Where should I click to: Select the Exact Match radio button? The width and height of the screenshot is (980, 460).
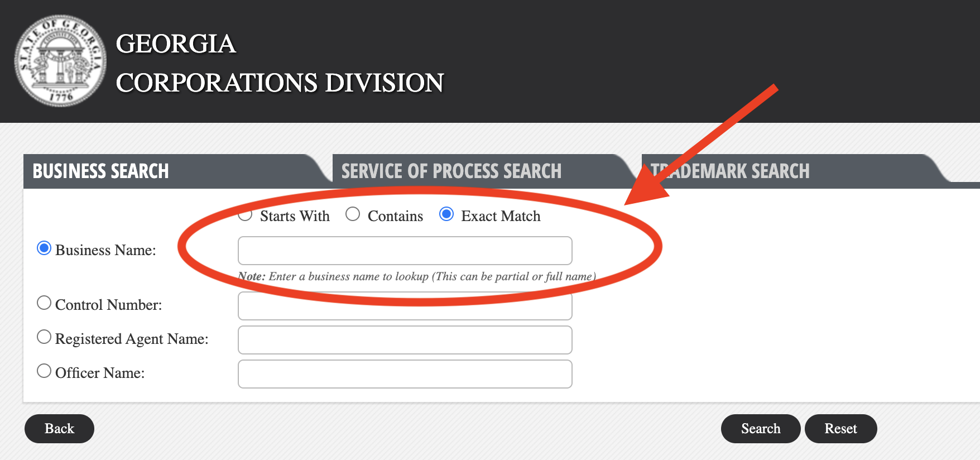[x=446, y=214]
